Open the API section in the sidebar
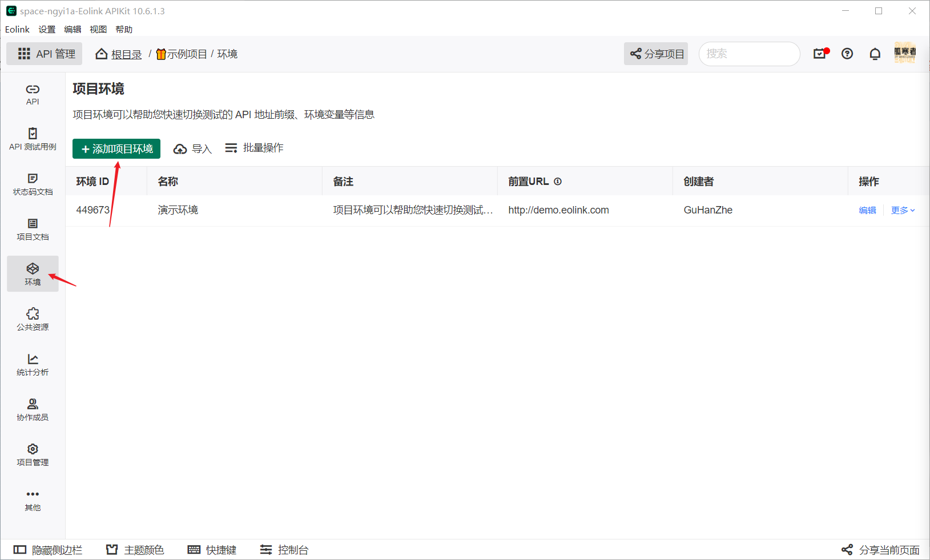 pos(33,94)
